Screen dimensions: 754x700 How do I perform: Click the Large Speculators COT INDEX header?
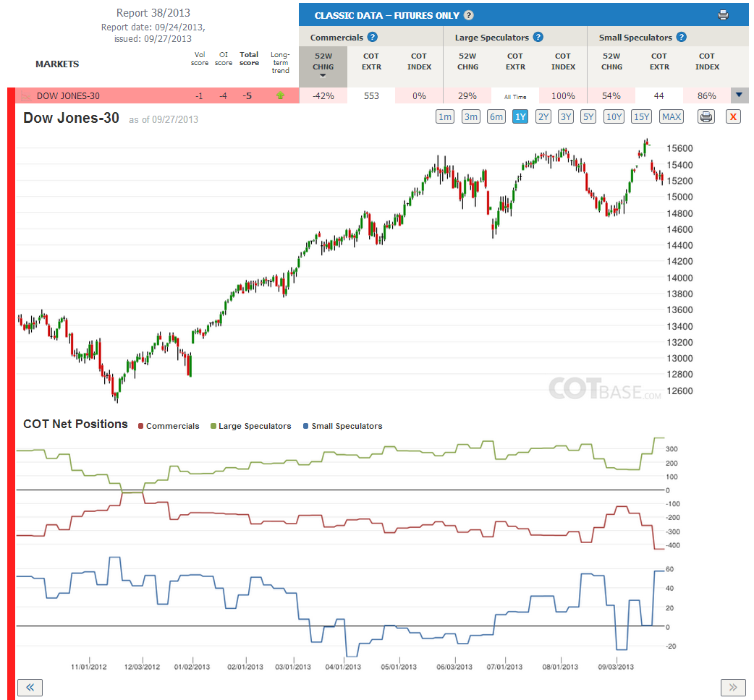pyautogui.click(x=563, y=61)
